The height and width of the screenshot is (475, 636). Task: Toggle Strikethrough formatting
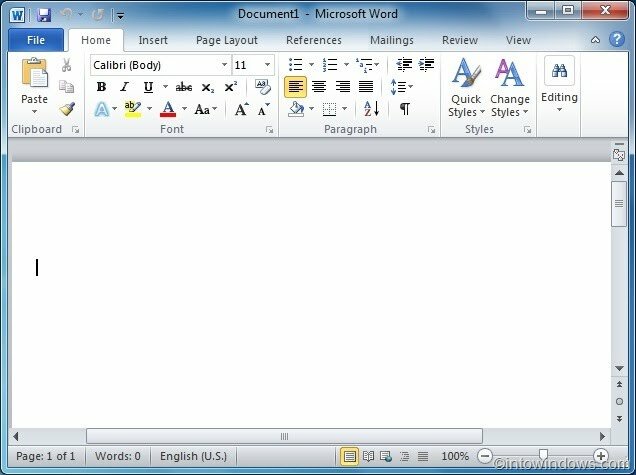click(x=184, y=87)
